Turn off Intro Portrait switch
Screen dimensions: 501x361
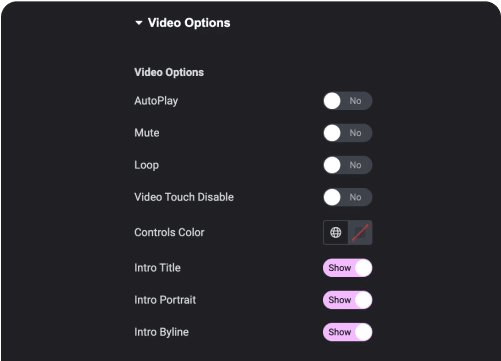click(x=347, y=300)
